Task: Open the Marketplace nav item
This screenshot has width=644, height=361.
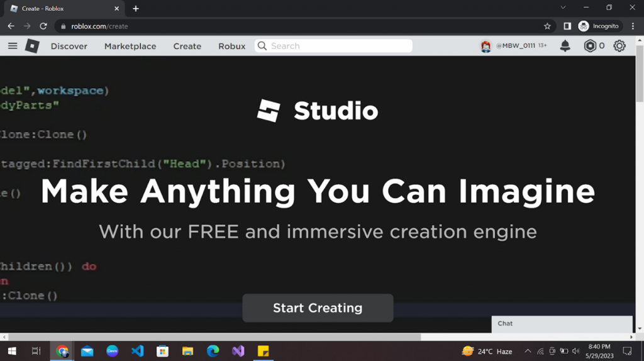Action: coord(130,46)
